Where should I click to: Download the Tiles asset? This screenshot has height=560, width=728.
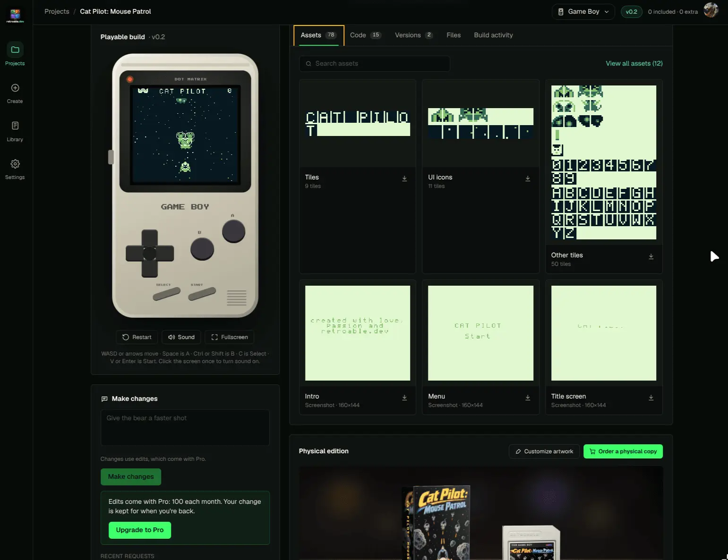click(x=404, y=178)
